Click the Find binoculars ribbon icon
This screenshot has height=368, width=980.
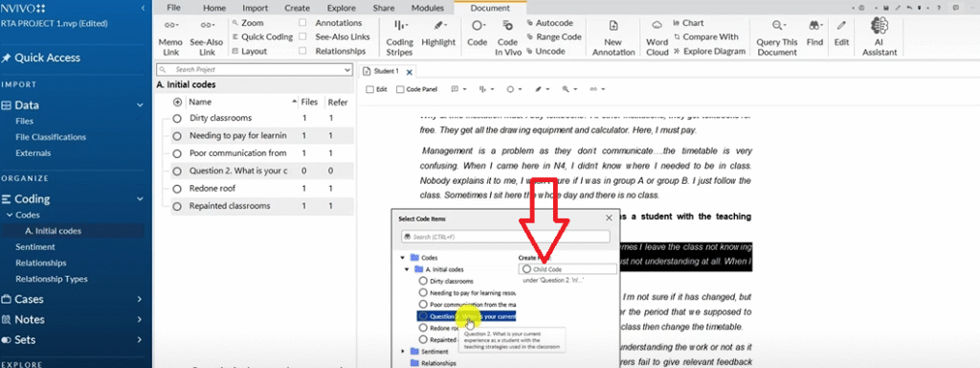tap(814, 25)
